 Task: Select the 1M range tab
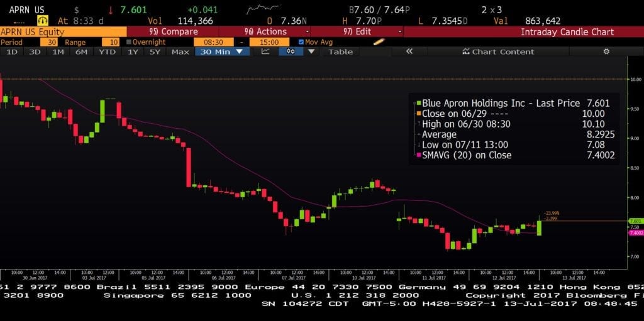tap(58, 52)
